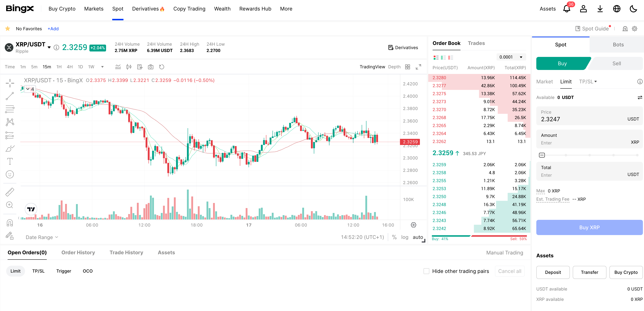
Task: Click the language globe icon
Action: [x=616, y=9]
